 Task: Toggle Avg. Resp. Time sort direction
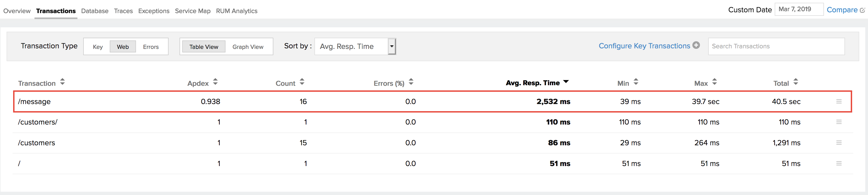click(566, 82)
